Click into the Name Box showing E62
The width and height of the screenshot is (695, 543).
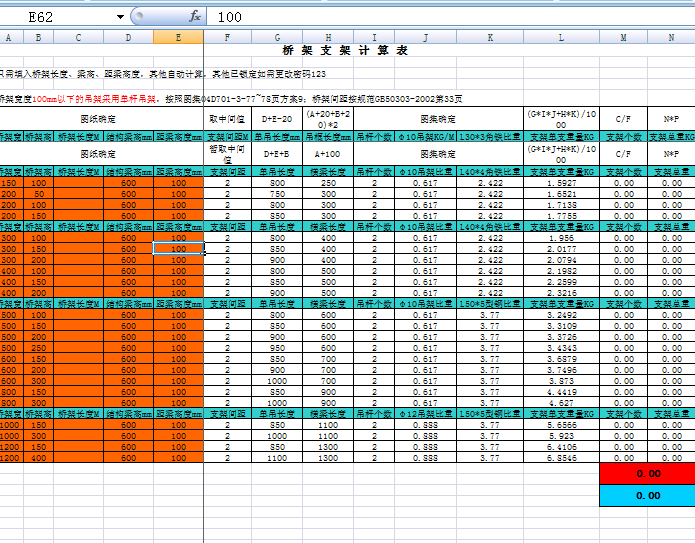[x=58, y=17]
